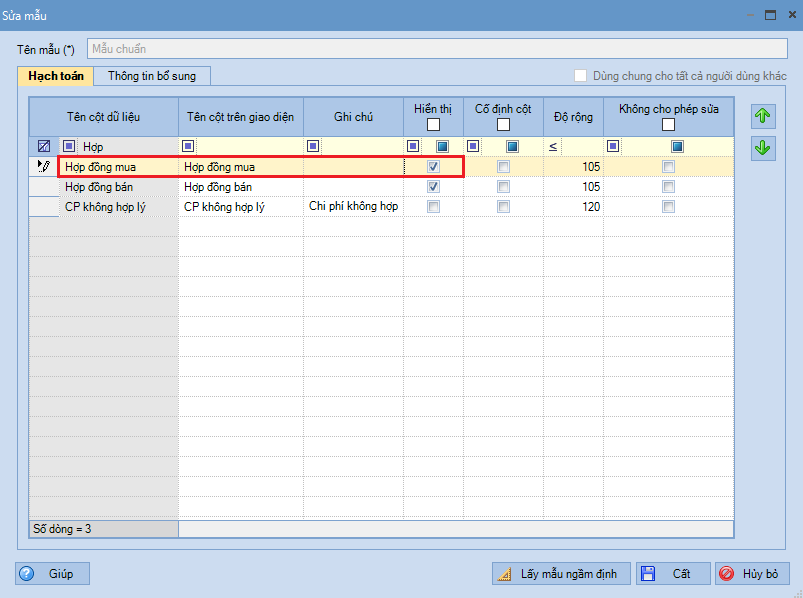
Task: Switch to Thông tin bổ sung tab
Action: (x=152, y=76)
